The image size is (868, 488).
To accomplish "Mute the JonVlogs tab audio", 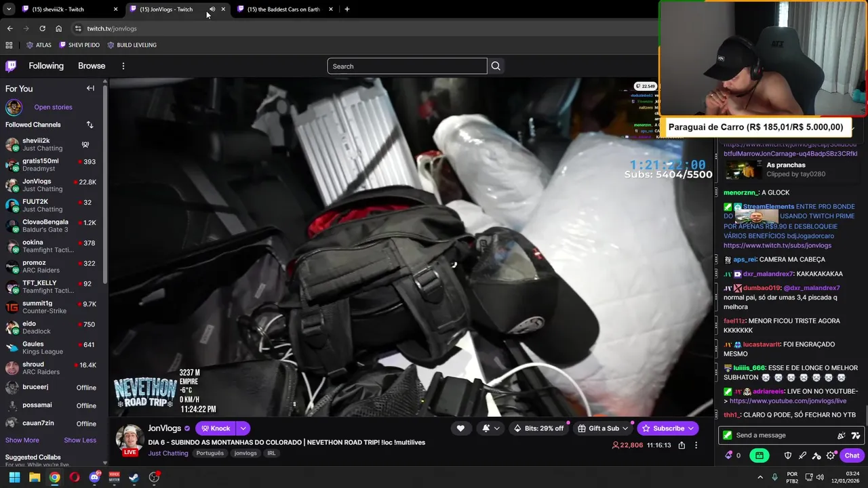I will (212, 9).
